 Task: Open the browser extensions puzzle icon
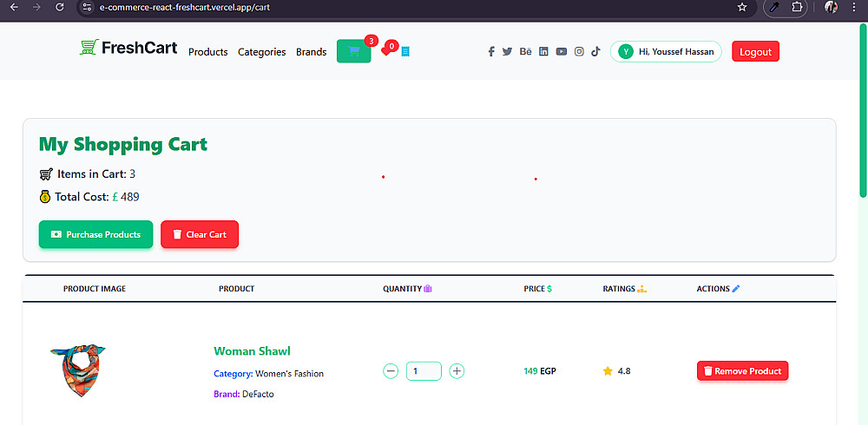(797, 8)
